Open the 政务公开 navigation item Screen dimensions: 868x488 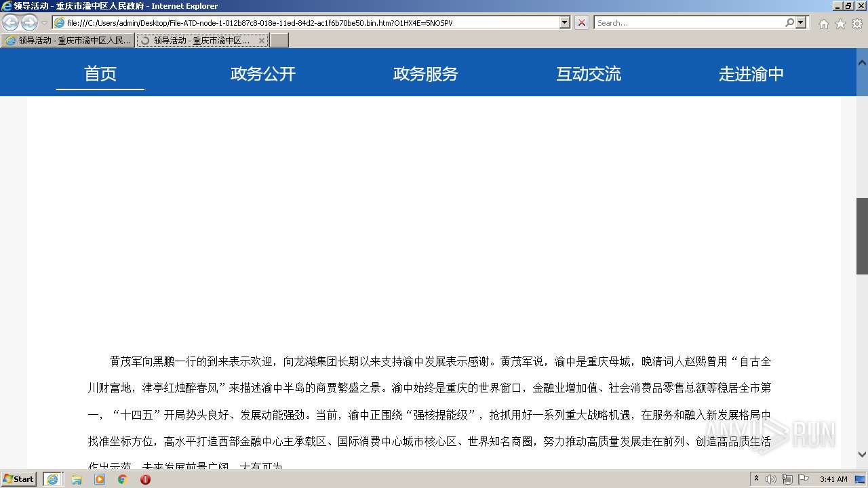coord(263,74)
